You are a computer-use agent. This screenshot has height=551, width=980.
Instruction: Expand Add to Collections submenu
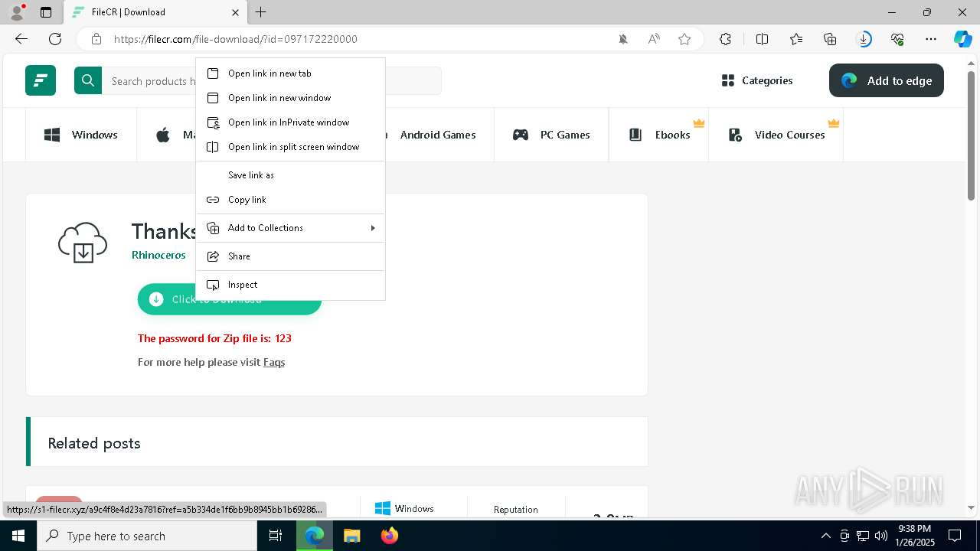290,228
